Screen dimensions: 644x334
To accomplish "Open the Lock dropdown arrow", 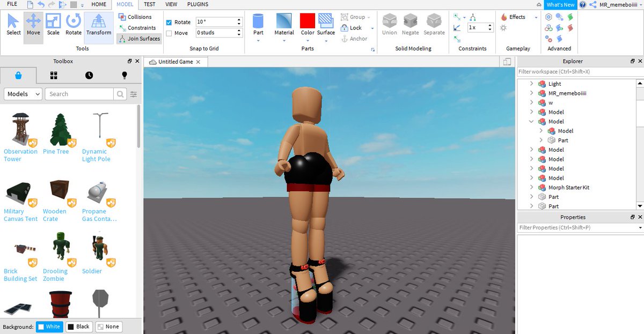I will tap(372, 28).
